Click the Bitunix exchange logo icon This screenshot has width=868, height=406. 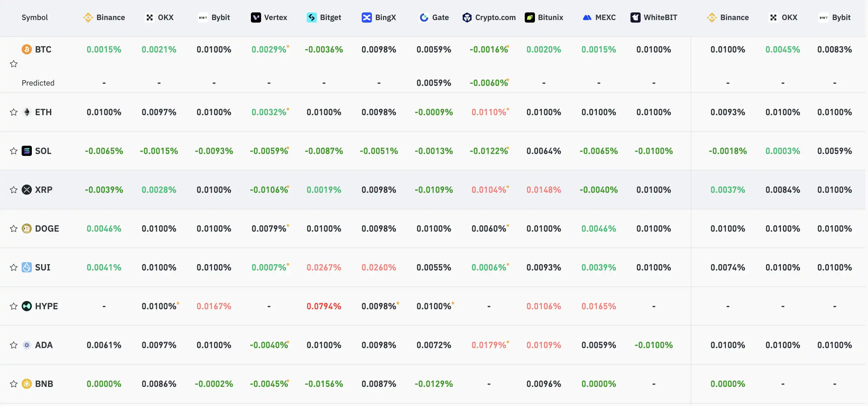[529, 17]
